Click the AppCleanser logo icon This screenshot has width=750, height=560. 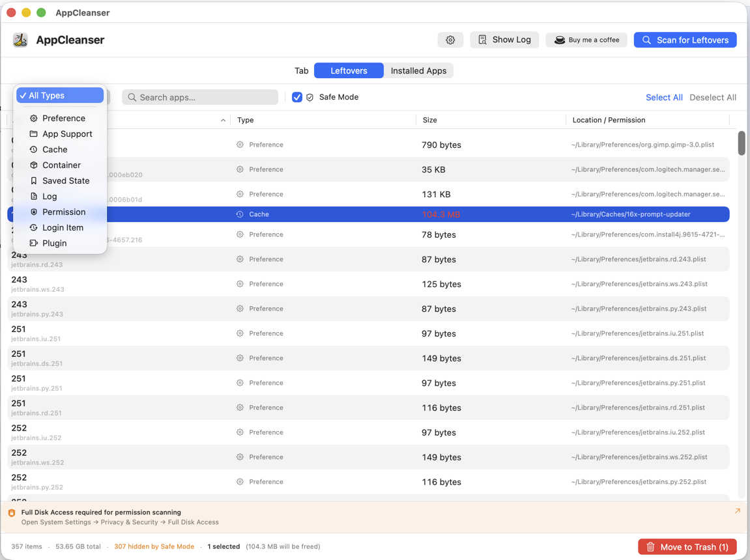click(x=20, y=40)
